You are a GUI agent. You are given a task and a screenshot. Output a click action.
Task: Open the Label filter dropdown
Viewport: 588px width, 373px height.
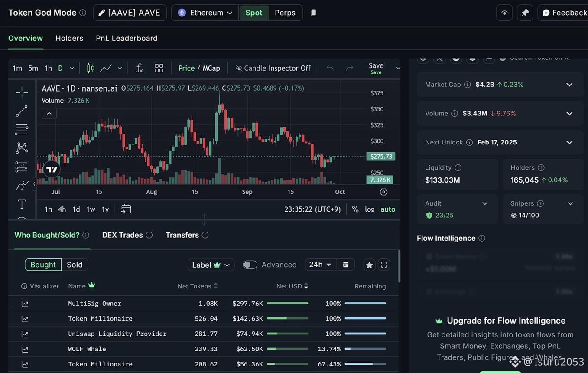[211, 265]
